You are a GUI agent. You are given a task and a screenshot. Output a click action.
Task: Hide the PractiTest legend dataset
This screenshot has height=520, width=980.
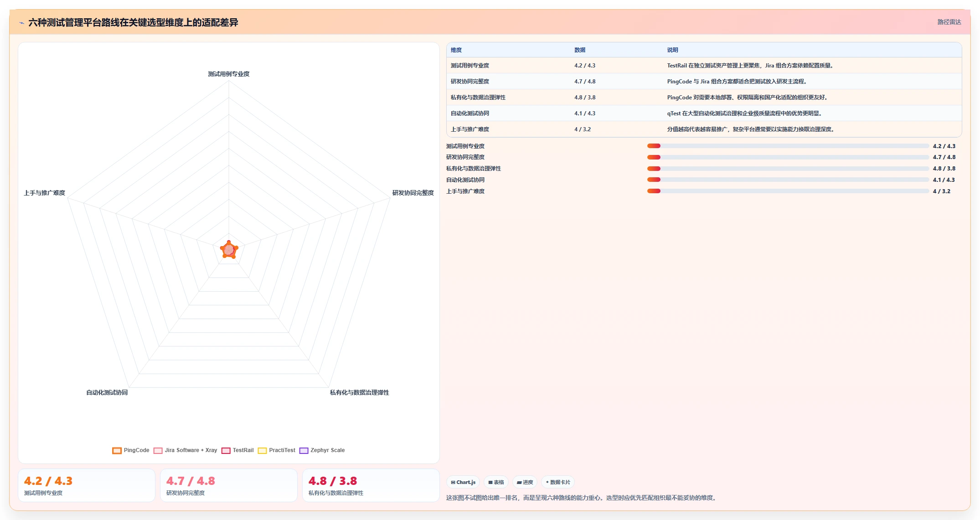click(277, 450)
